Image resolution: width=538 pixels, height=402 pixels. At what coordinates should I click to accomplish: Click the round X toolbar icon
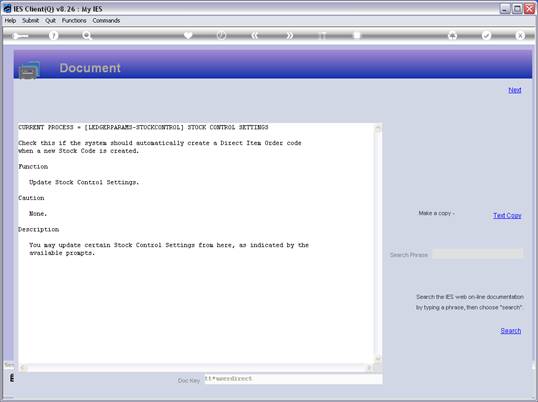(x=520, y=35)
